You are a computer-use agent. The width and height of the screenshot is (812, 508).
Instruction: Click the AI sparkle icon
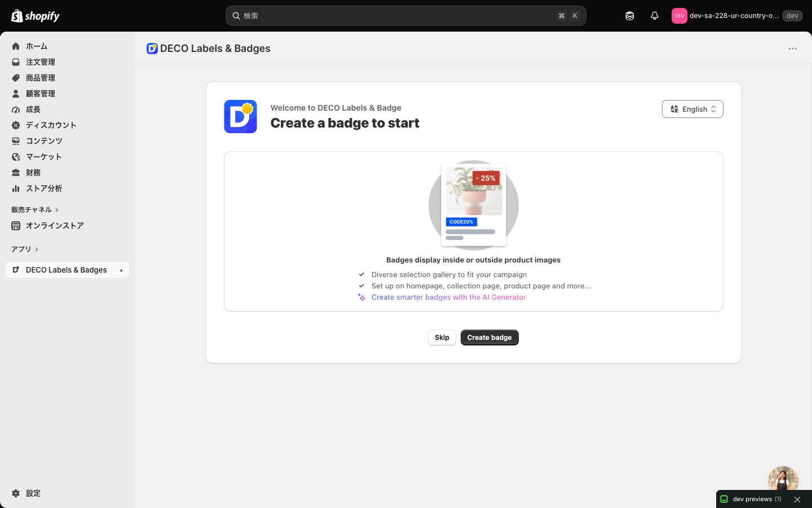pyautogui.click(x=362, y=297)
